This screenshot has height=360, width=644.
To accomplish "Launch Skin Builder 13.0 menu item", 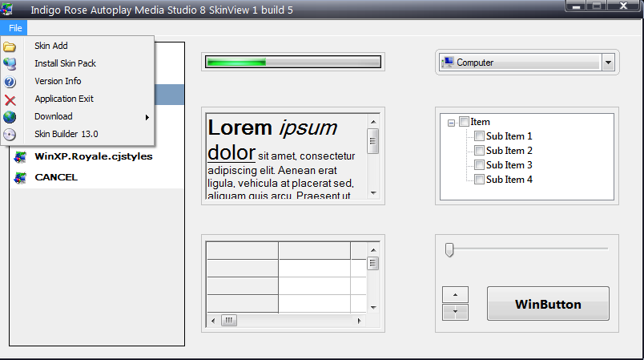I will click(78, 134).
